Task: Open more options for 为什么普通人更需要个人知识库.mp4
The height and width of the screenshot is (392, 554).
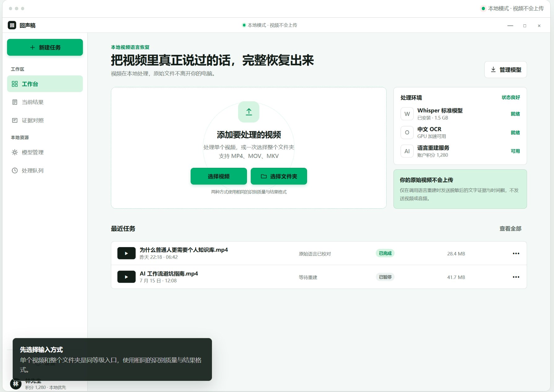Action: (516, 253)
